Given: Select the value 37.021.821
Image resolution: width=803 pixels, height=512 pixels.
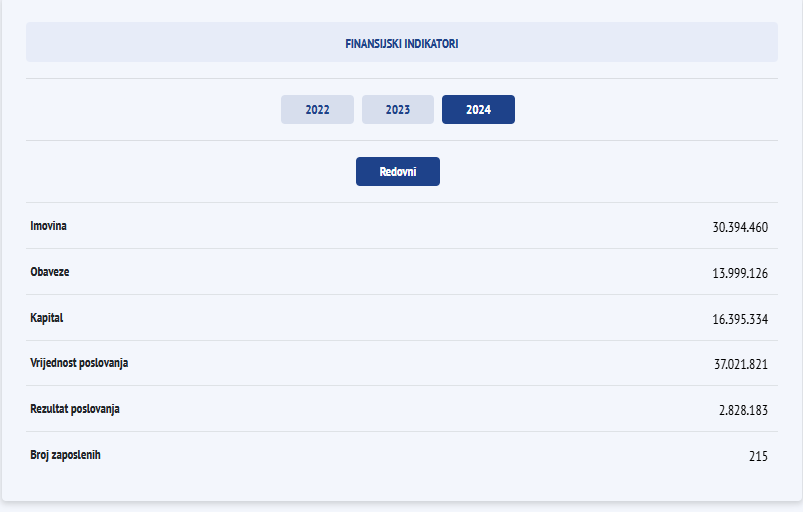Looking at the screenshot, I should [x=740, y=365].
